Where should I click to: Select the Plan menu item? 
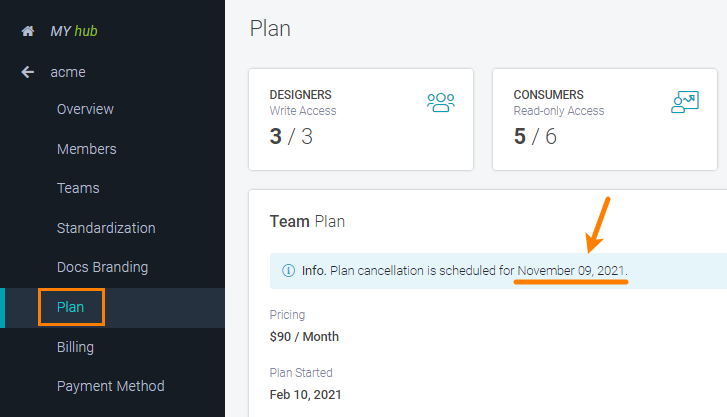71,307
